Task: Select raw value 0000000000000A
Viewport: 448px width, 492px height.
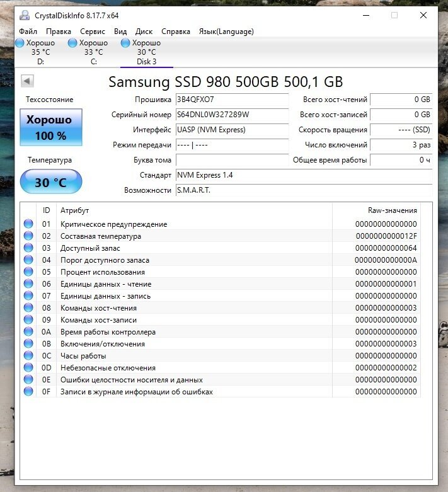Action: (x=386, y=260)
